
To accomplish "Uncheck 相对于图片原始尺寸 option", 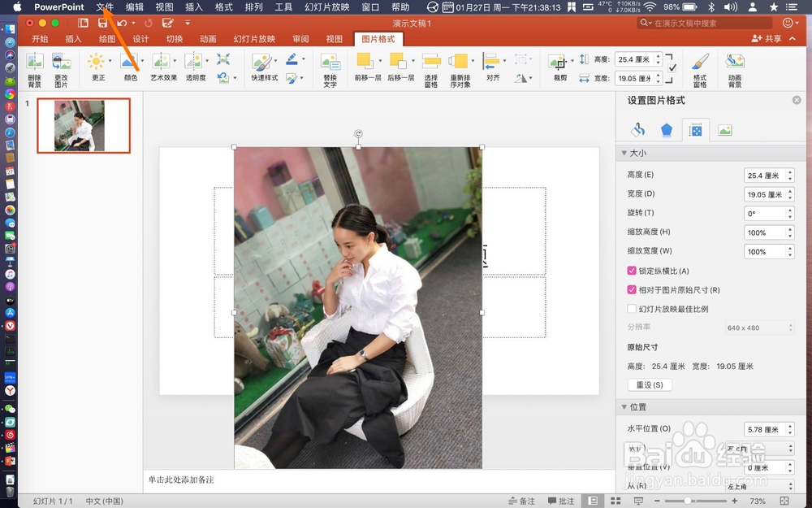I will point(631,289).
